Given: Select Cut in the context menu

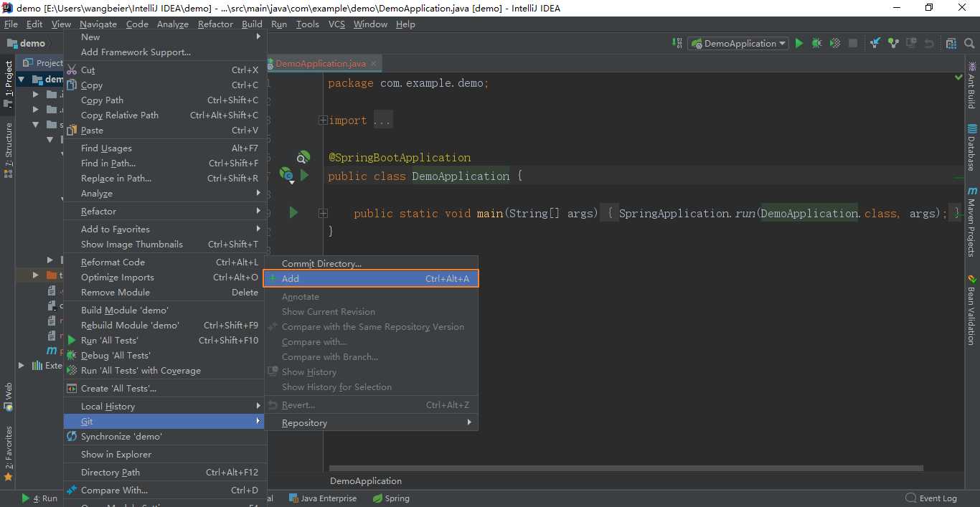Looking at the screenshot, I should click(x=165, y=70).
